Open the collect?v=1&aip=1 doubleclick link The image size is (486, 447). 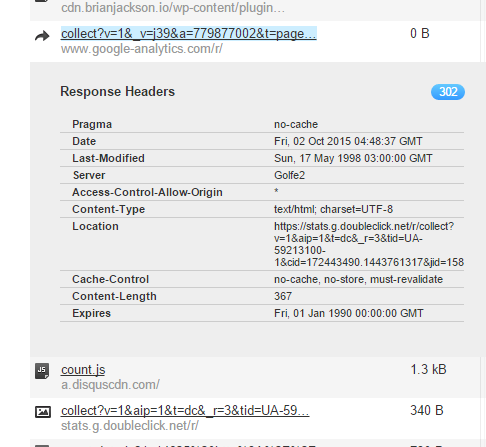click(x=185, y=411)
